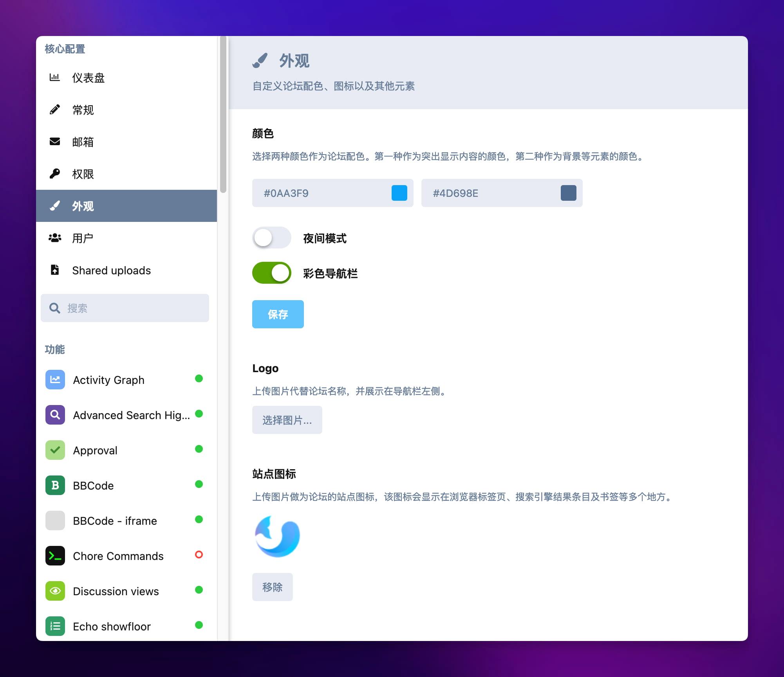Click the #0AA3F9 primary color field
Screen dimensions: 784x677
(x=333, y=193)
